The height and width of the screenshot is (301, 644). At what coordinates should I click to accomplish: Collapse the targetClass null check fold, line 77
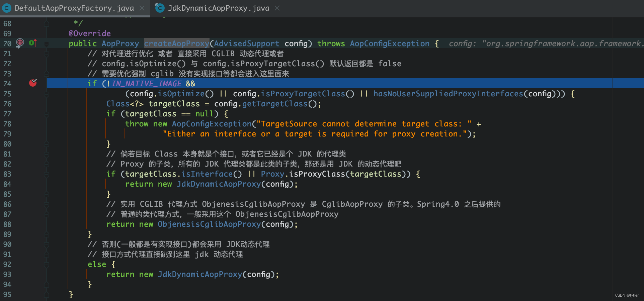click(x=47, y=114)
